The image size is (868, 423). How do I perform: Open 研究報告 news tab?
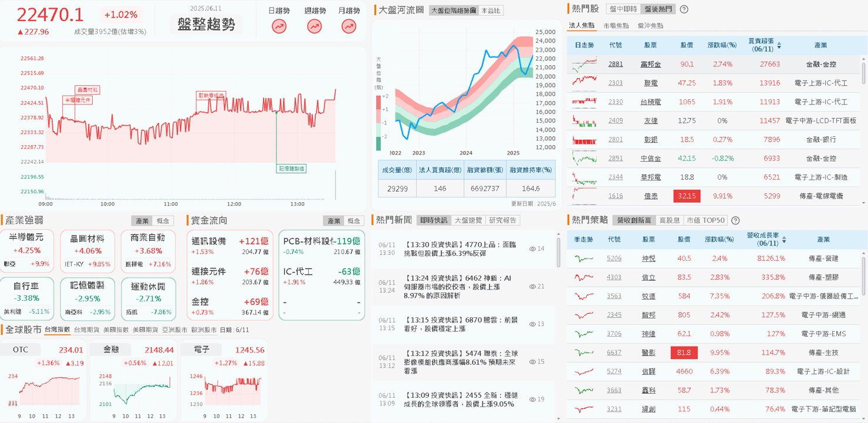[x=503, y=220]
